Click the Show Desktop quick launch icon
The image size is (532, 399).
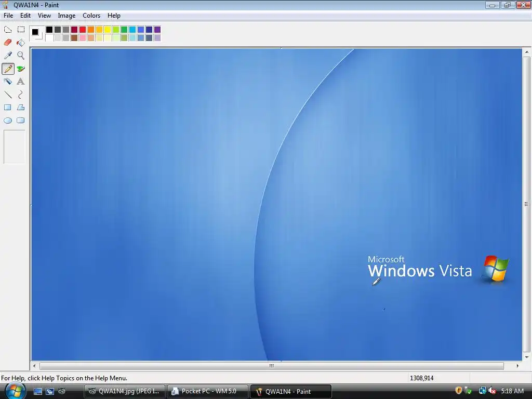(x=37, y=391)
